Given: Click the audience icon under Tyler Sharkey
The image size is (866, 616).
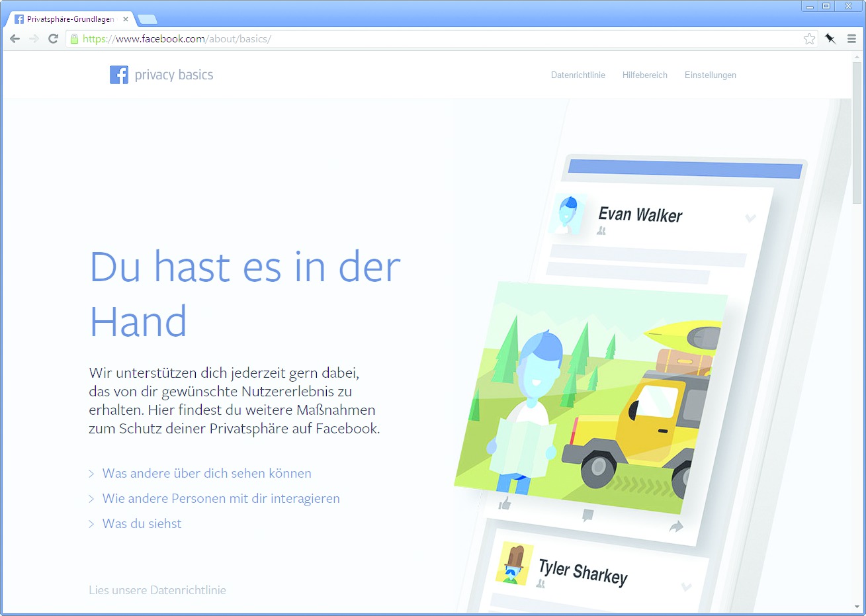Looking at the screenshot, I should click(x=541, y=584).
